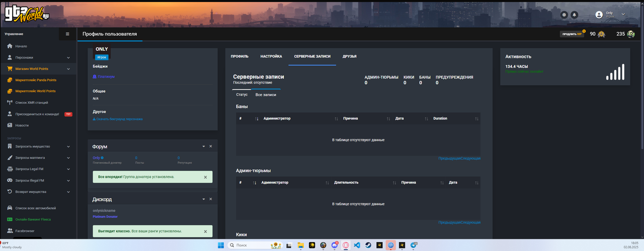The width and height of the screenshot is (644, 251).
Task: Open the Список XMR станций radio icon
Action: coord(10,102)
